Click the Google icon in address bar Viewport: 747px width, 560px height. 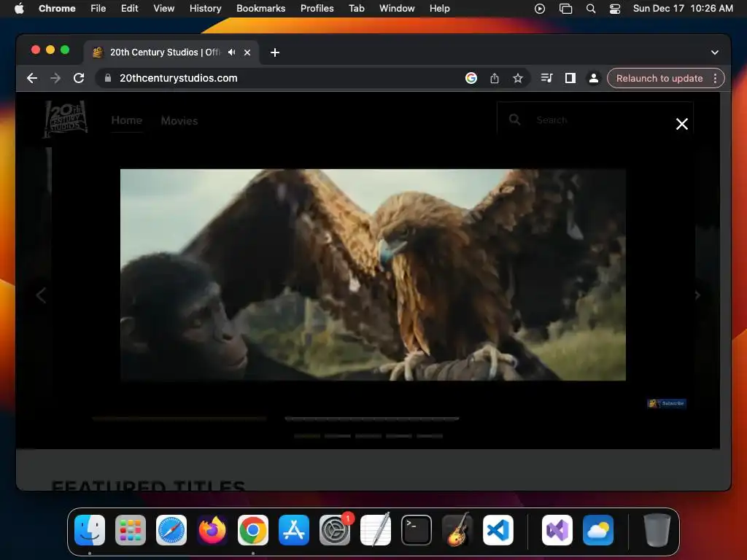[x=471, y=78]
